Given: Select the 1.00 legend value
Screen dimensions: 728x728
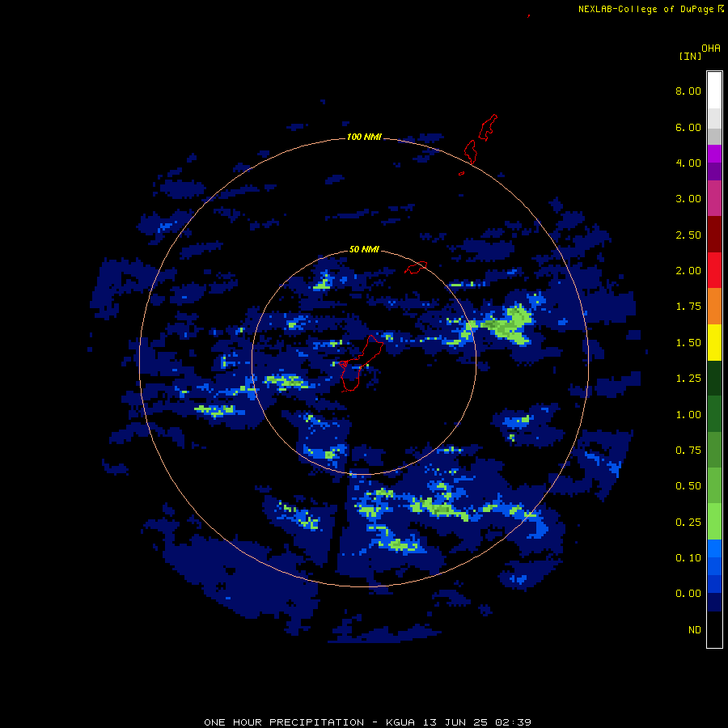Looking at the screenshot, I should pos(688,415).
